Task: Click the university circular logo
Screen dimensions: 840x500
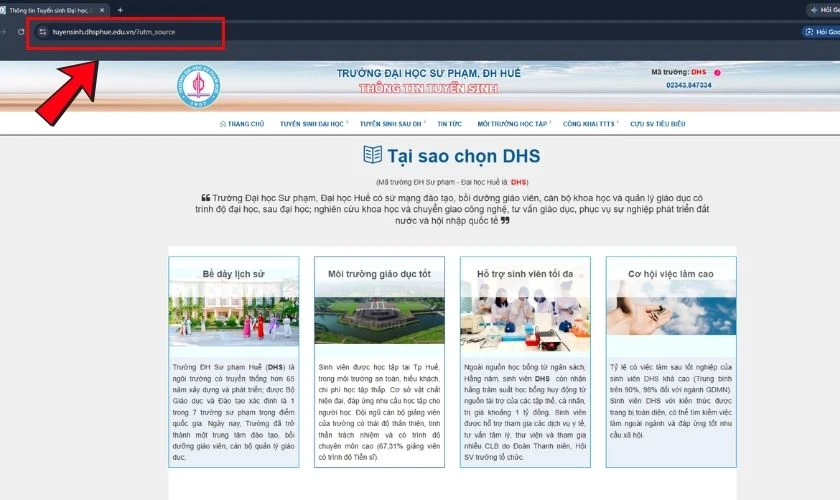Action: click(x=198, y=86)
